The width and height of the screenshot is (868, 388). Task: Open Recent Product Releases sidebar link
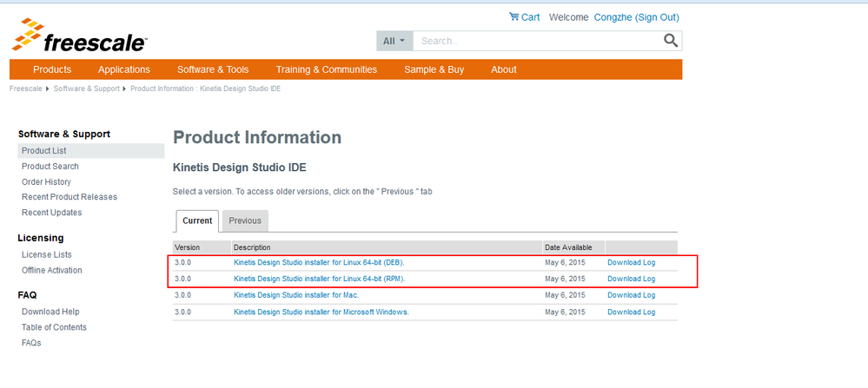(x=70, y=197)
